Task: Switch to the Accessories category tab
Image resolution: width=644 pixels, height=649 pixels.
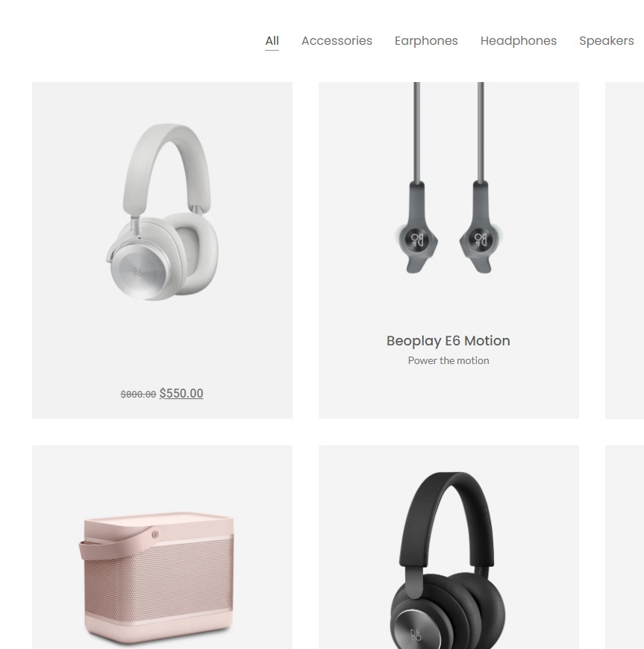Action: click(337, 41)
